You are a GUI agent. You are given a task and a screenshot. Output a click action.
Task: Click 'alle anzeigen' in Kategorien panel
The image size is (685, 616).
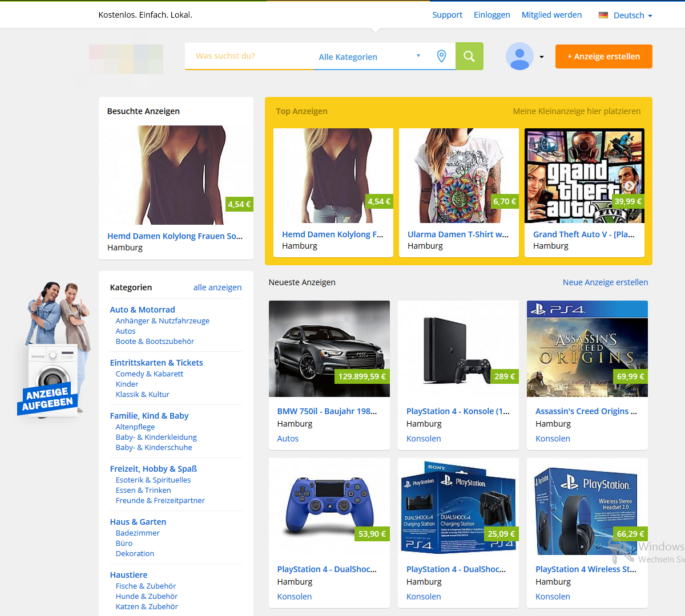(x=217, y=287)
